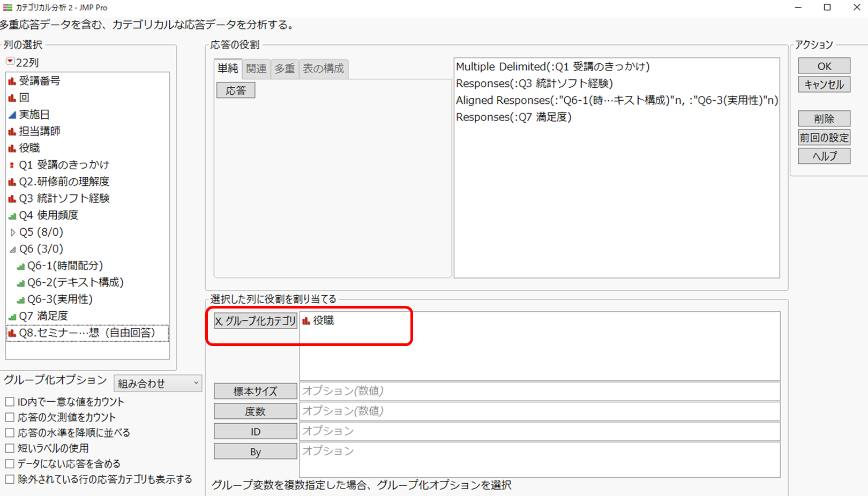Select 実施日 column in list
Image resolution: width=868 pixels, height=496 pixels.
34,115
